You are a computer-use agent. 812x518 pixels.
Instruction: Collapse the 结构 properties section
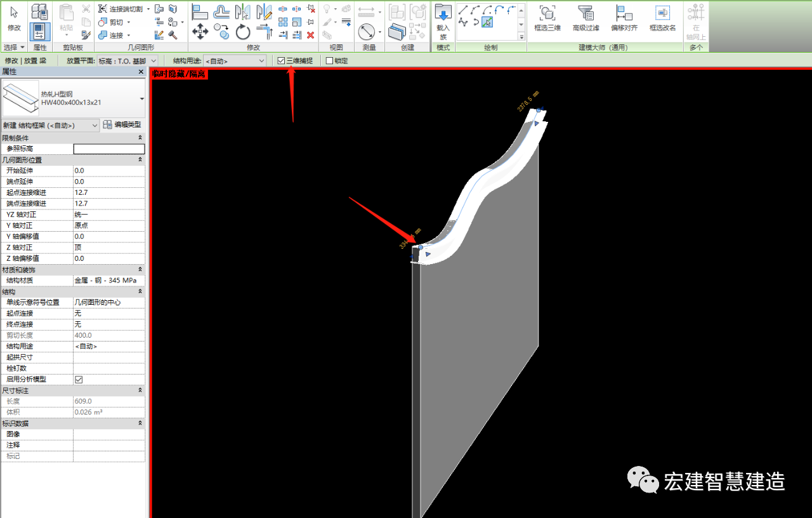click(x=140, y=291)
